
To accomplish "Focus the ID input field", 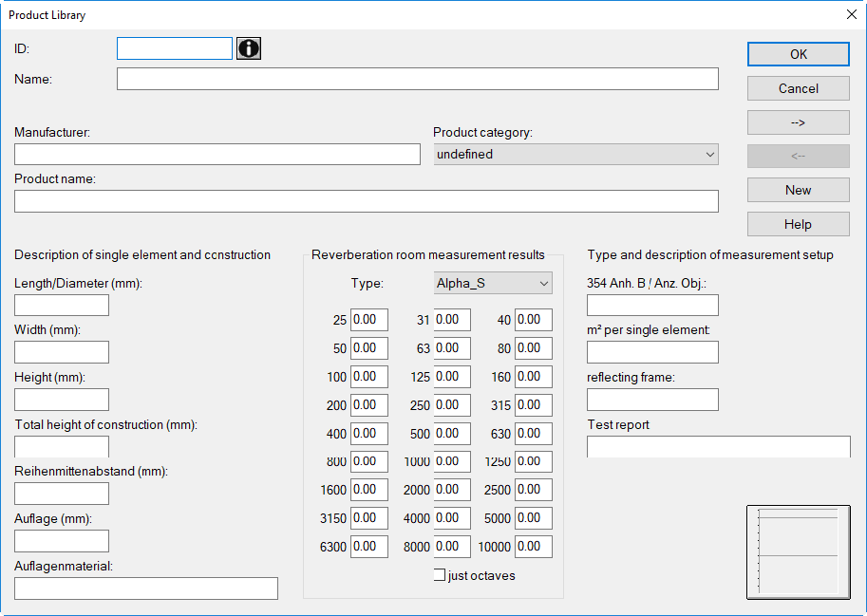I will 175,48.
